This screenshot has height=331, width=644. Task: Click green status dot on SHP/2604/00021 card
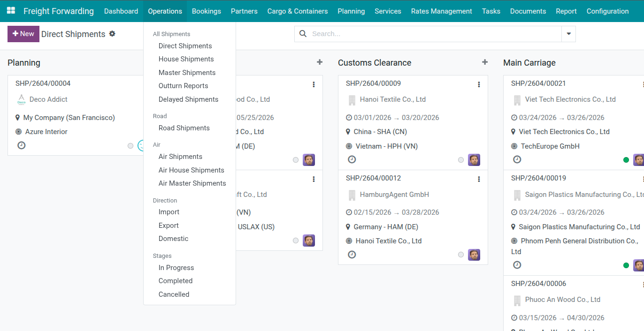point(626,160)
